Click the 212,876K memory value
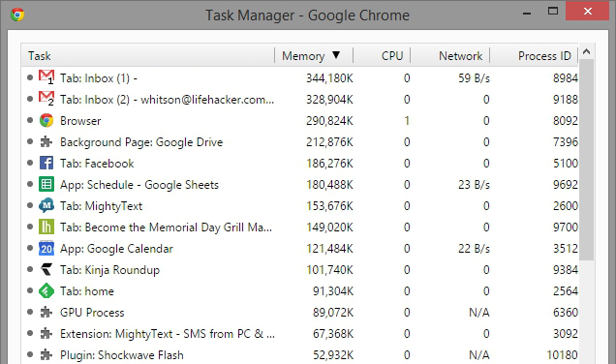616x364 pixels. tap(329, 141)
